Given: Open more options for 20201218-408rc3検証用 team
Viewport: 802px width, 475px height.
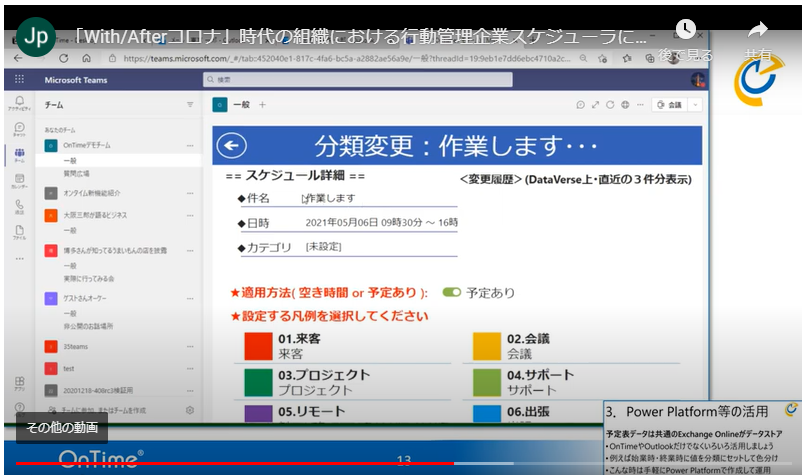Looking at the screenshot, I should click(190, 391).
